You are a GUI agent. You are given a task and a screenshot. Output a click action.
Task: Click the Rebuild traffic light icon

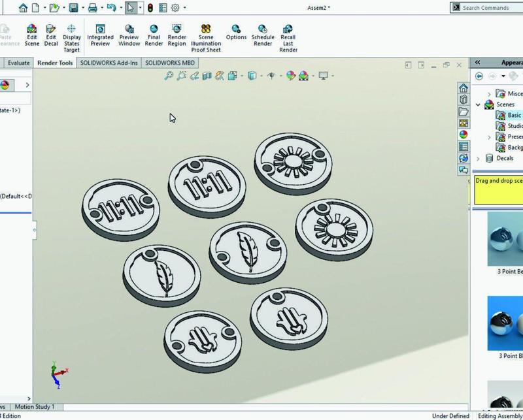150,8
